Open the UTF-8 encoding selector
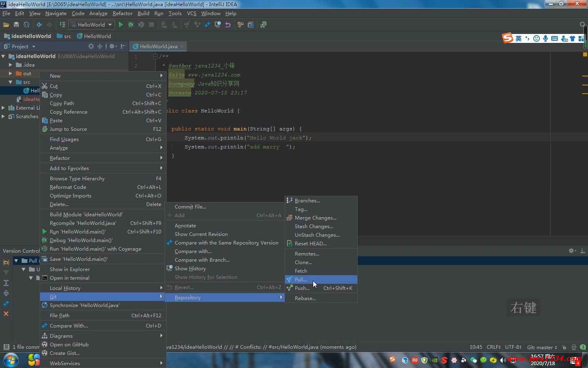This screenshot has width=588, height=368. tap(513, 347)
